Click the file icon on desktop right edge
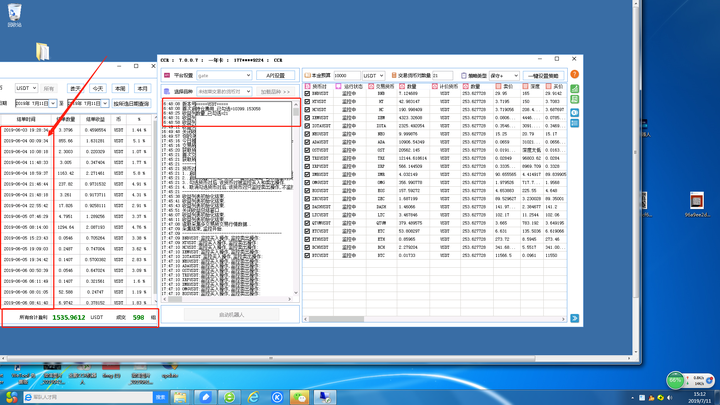Viewport: 720px width, 405px height. click(x=697, y=201)
